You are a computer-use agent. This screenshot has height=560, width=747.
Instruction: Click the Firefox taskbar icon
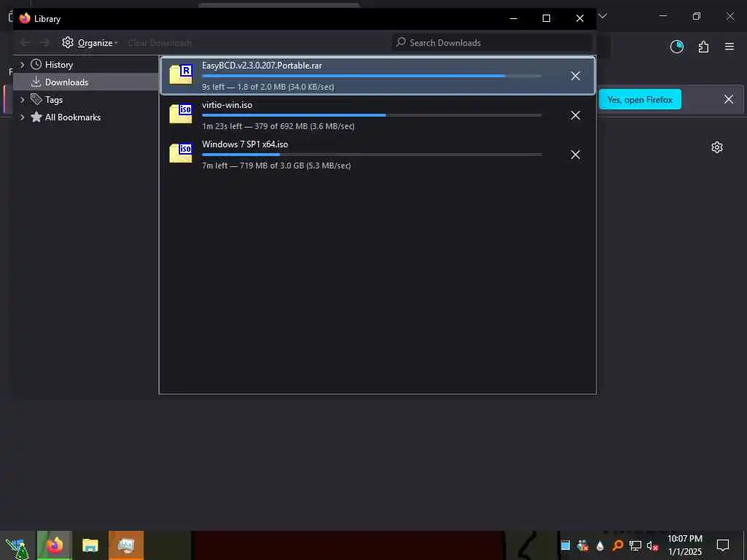54,545
